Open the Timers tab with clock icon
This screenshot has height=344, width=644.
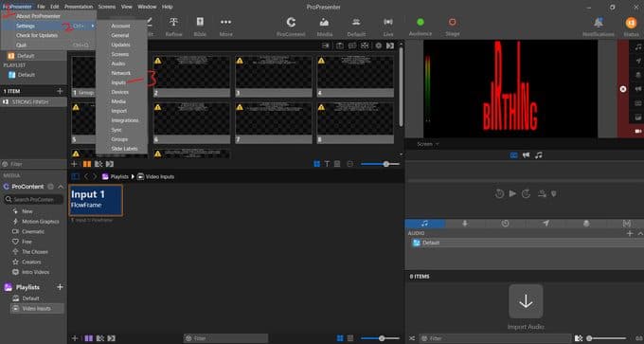505,223
